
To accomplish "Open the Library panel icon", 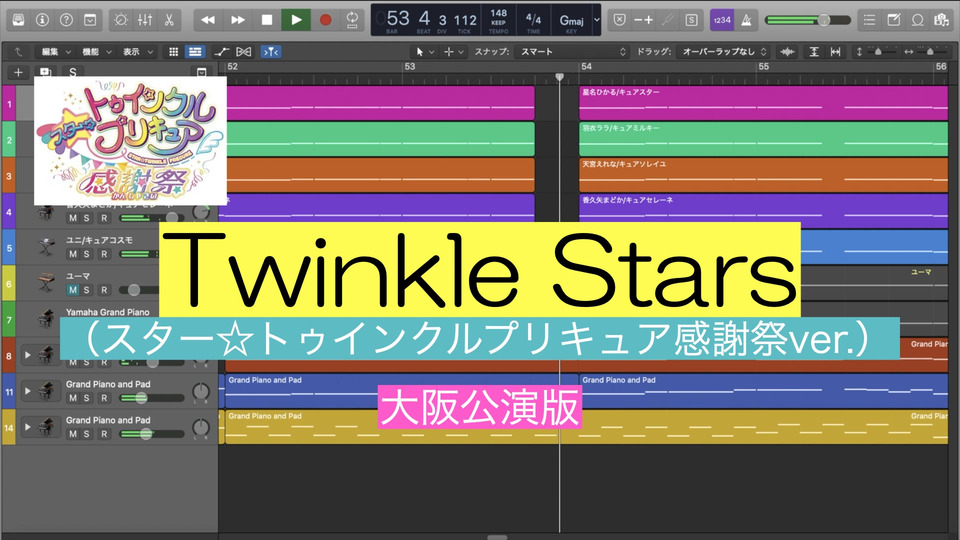I will [x=18, y=20].
